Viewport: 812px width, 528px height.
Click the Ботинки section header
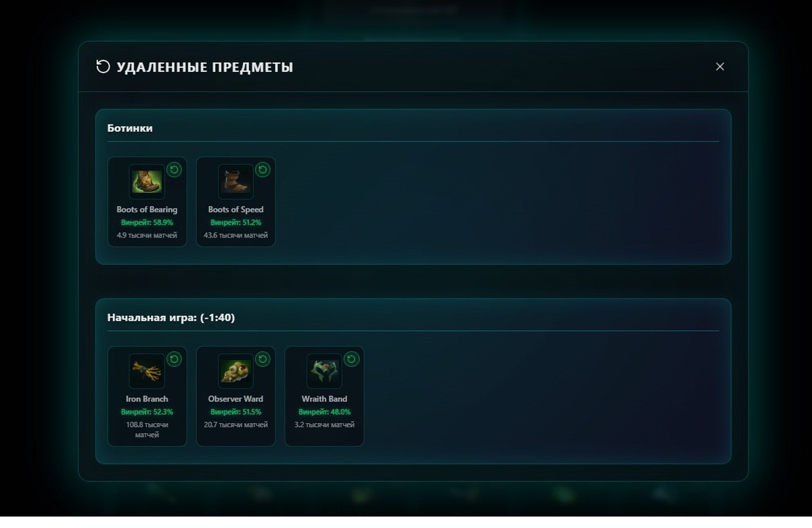pos(130,128)
